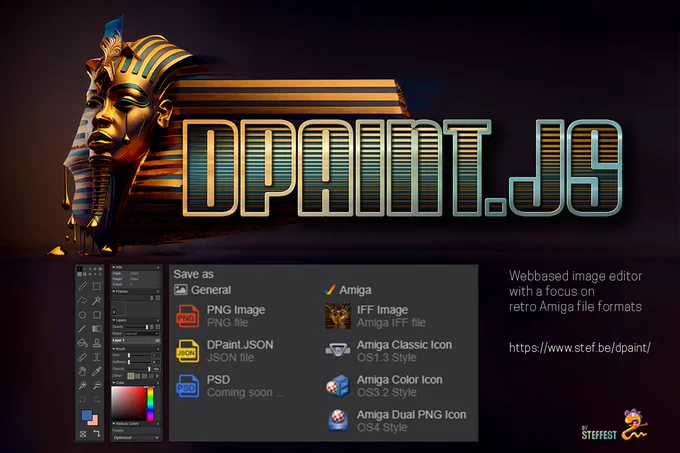Collapse the Brush panel
Screen dimensions: 680x453
pos(114,349)
